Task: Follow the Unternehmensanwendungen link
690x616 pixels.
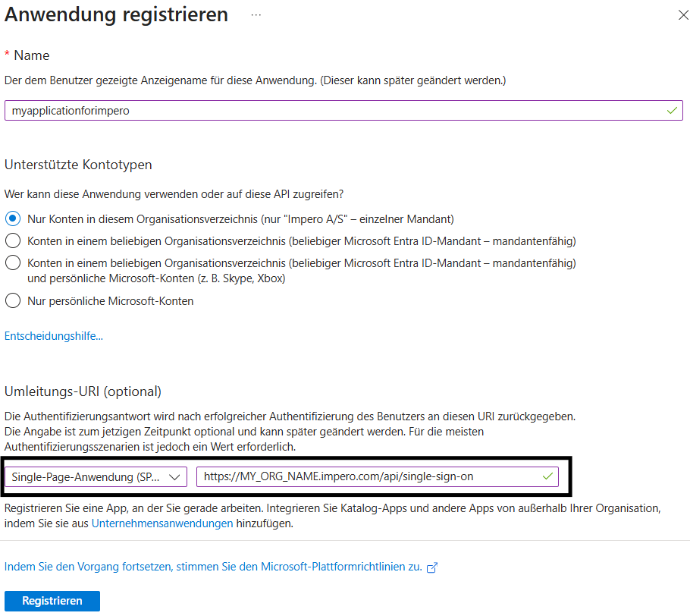Action: (162, 523)
